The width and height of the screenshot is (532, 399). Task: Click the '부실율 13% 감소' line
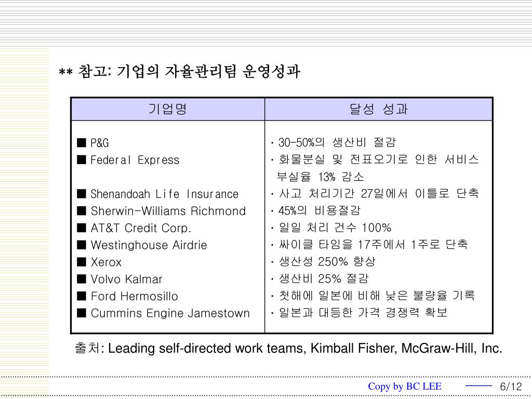coord(320,177)
